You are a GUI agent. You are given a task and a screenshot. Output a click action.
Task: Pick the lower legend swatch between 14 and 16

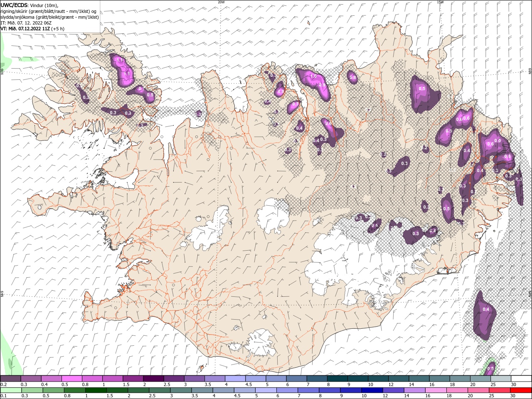tap(415, 390)
